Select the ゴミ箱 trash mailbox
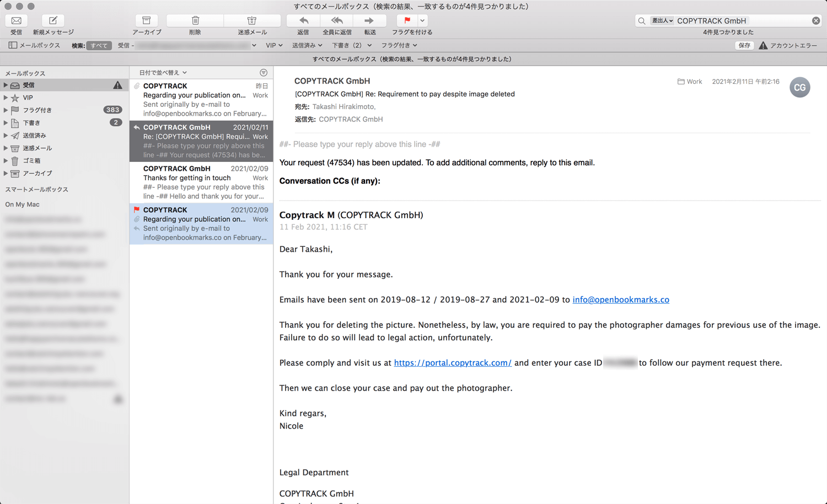 [65, 161]
